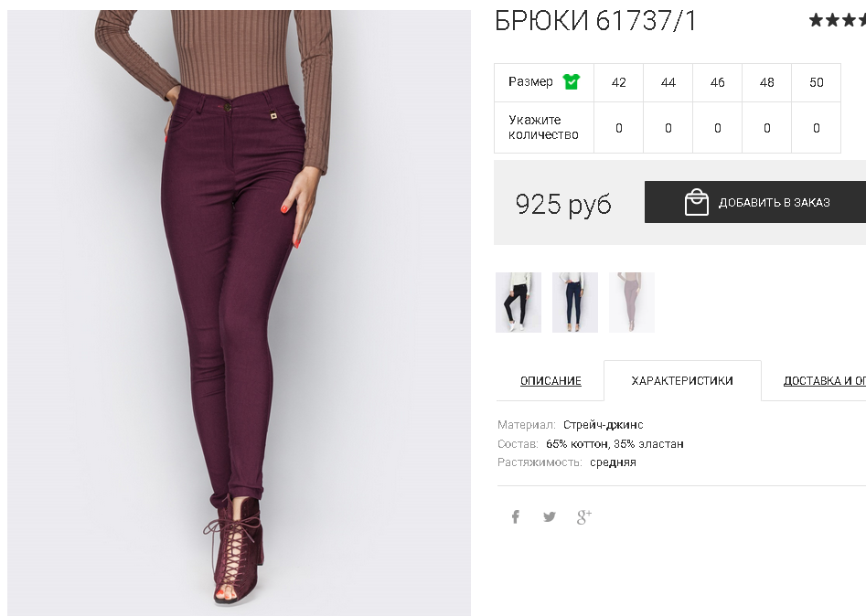
Task: Select the navy blue trousers thumbnail
Action: click(x=575, y=303)
